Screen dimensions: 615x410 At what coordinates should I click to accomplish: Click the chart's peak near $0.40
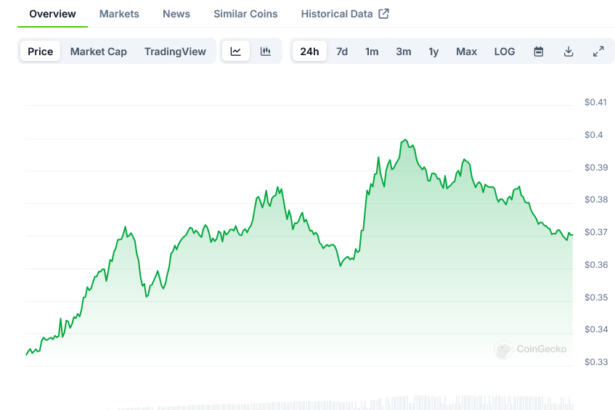click(x=404, y=141)
